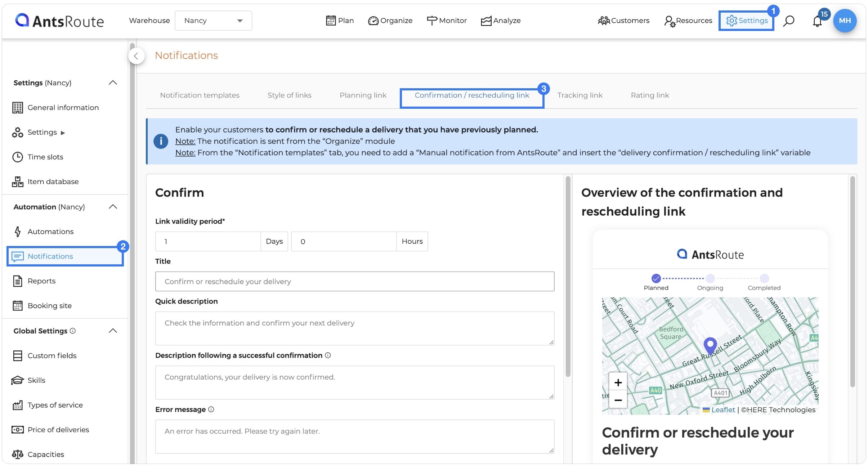Viewport: 868px width, 466px height.
Task: Click the Custom fields icon
Action: (17, 355)
